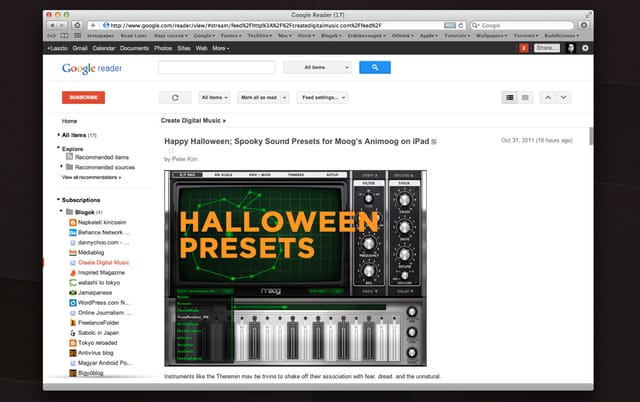The width and height of the screenshot is (640, 402).
Task: Go to next item arrow
Action: coord(563,98)
